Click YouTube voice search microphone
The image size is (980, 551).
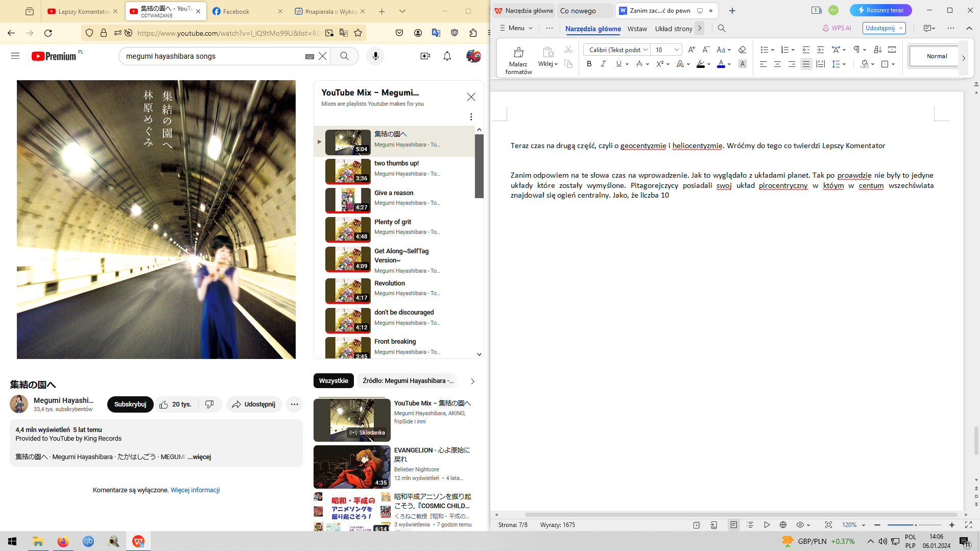click(375, 56)
